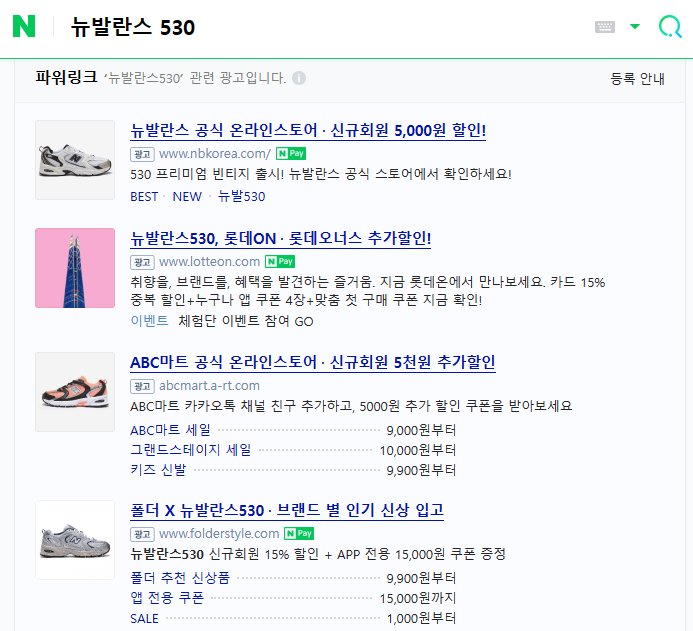693x631 pixels.
Task: Open the 그랜드스테이지 세일 price link
Action: (190, 450)
